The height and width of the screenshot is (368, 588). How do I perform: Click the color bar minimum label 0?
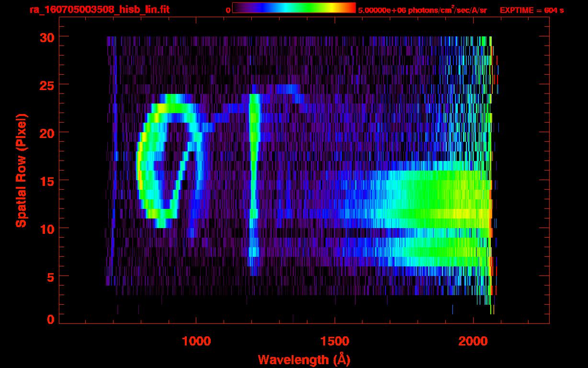click(228, 10)
